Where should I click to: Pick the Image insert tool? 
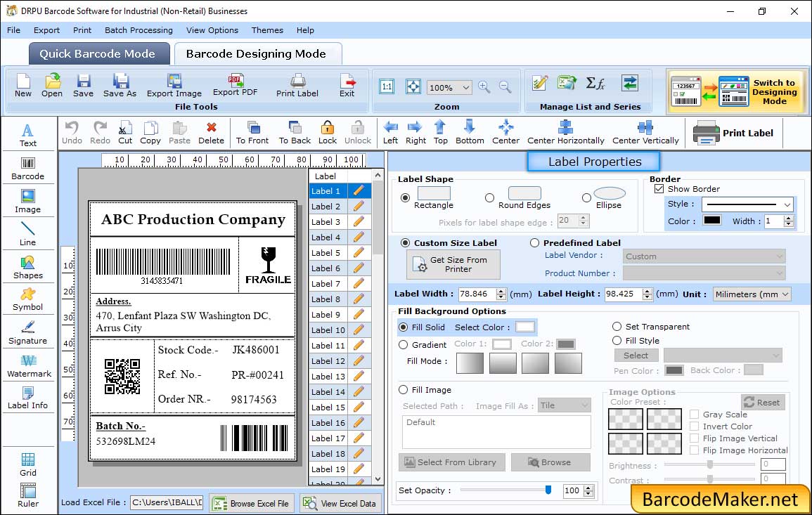click(x=28, y=202)
